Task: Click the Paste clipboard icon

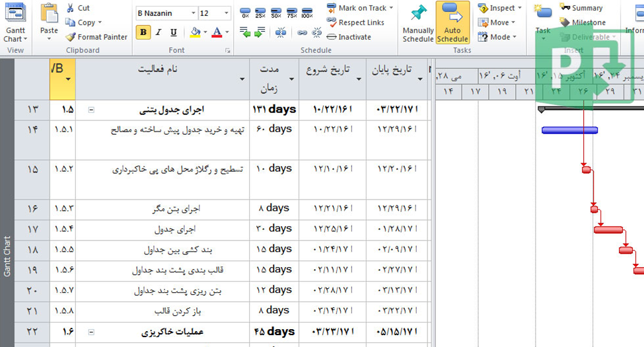Action: coord(49,14)
